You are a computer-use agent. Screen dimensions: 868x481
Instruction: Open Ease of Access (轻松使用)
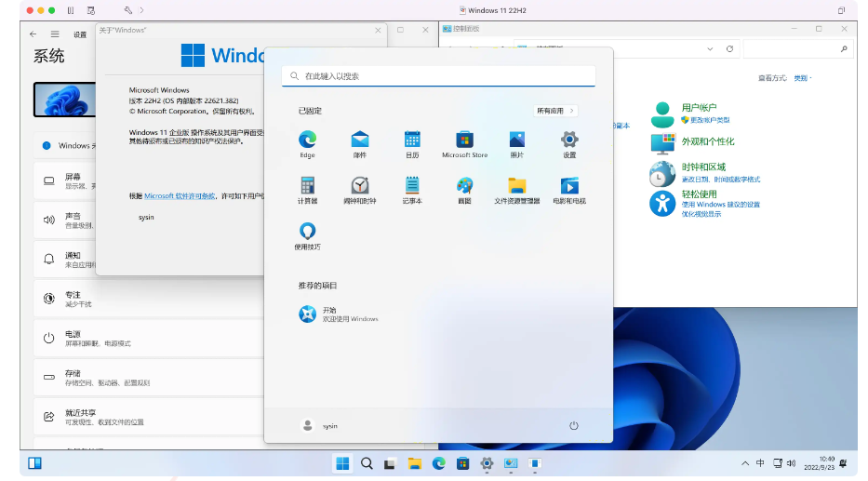[699, 194]
